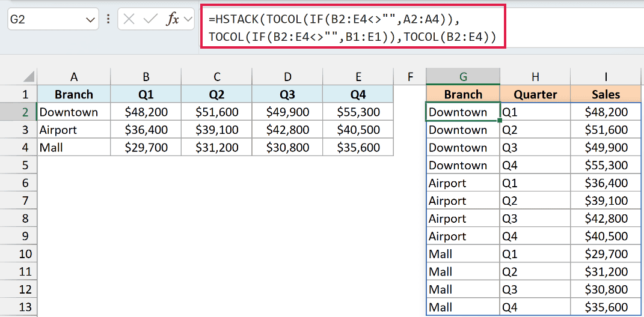The height and width of the screenshot is (317, 644).
Task: Select column C header
Action: (217, 77)
